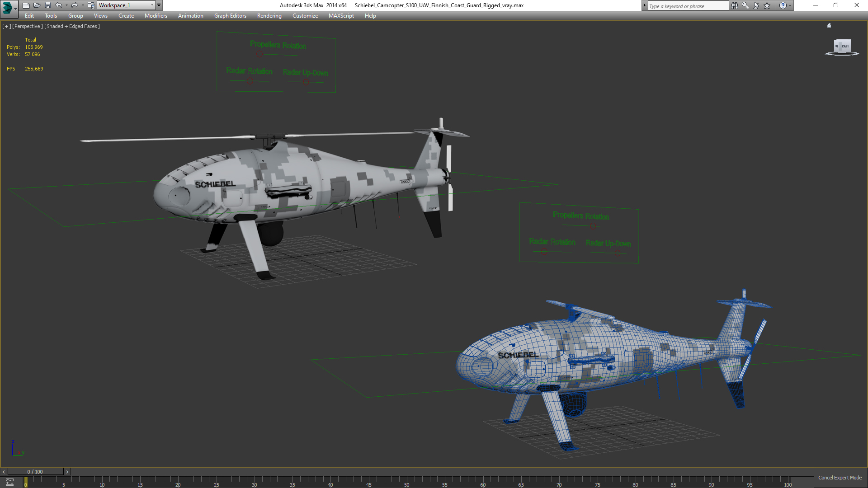
Task: Click the Project Folder icon
Action: [91, 5]
